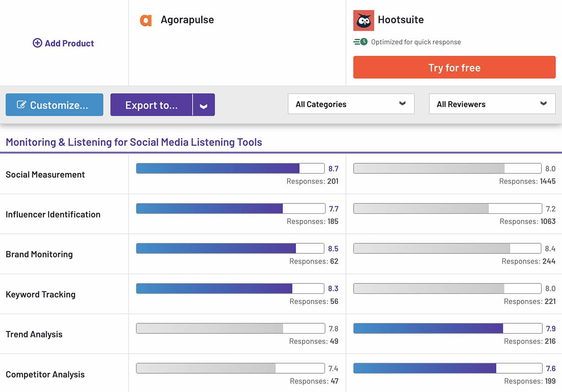The height and width of the screenshot is (392, 562).
Task: Click Hootsuite Influencer Identification gray bar
Action: [x=448, y=208]
